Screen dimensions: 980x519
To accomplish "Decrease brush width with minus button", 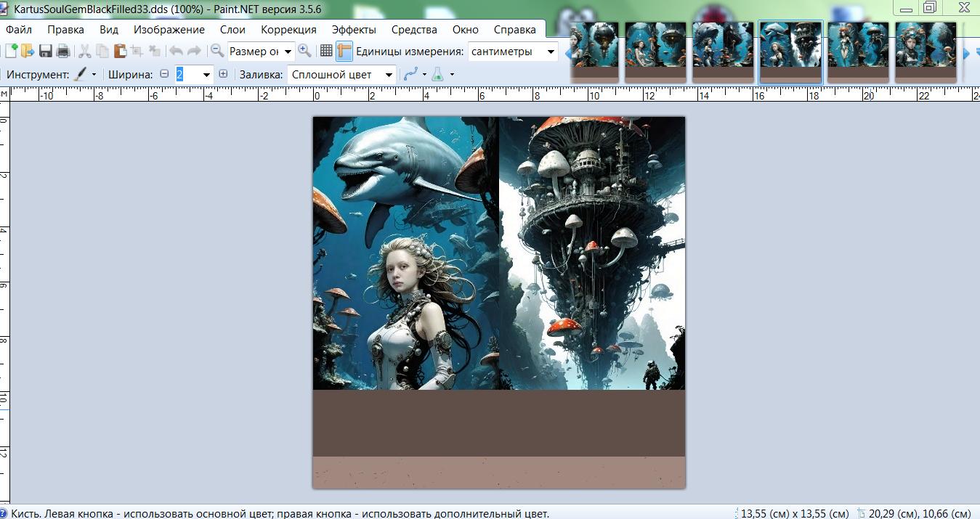I will (164, 74).
